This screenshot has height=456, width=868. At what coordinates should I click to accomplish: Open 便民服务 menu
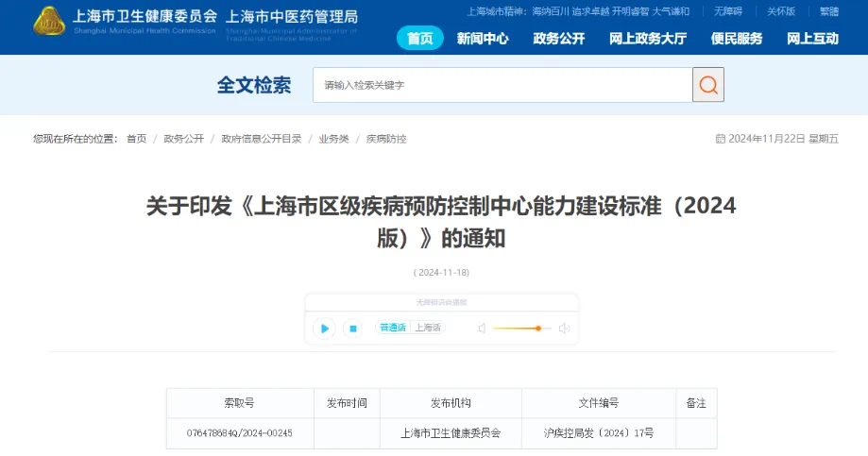coord(737,38)
